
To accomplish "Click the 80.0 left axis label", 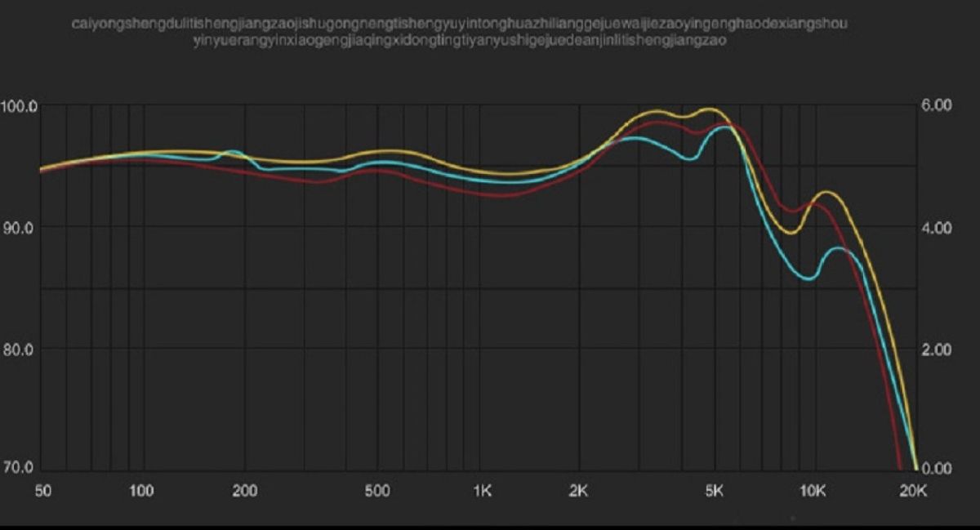I will 20,349.
